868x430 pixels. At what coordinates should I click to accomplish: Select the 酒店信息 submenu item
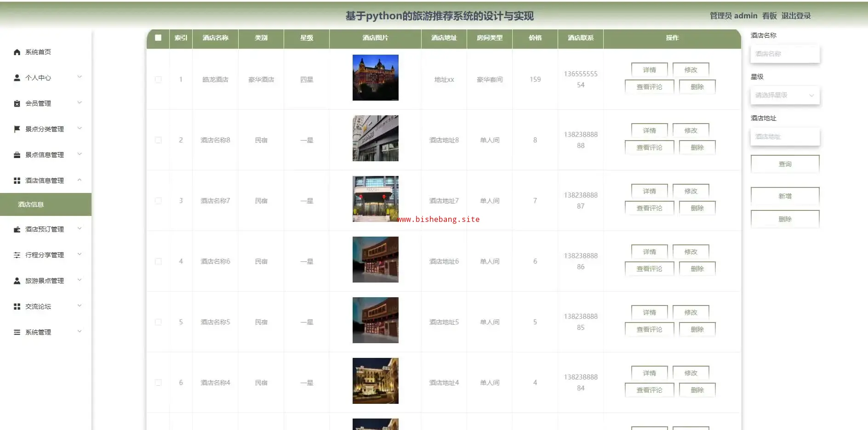click(46, 204)
